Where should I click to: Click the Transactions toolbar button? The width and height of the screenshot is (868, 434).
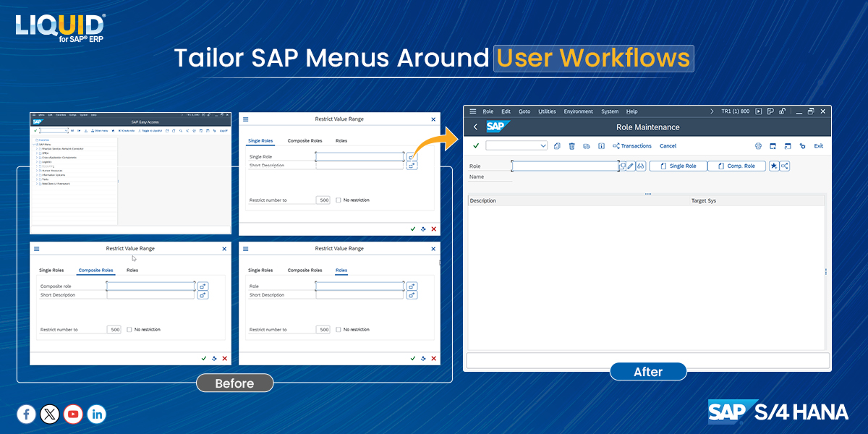[631, 146]
